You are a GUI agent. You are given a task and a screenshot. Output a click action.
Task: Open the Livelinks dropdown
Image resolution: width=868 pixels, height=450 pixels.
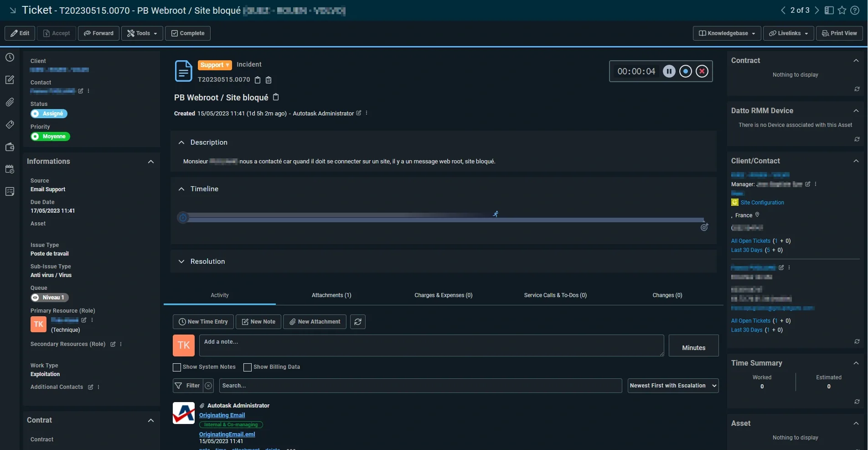tap(789, 33)
